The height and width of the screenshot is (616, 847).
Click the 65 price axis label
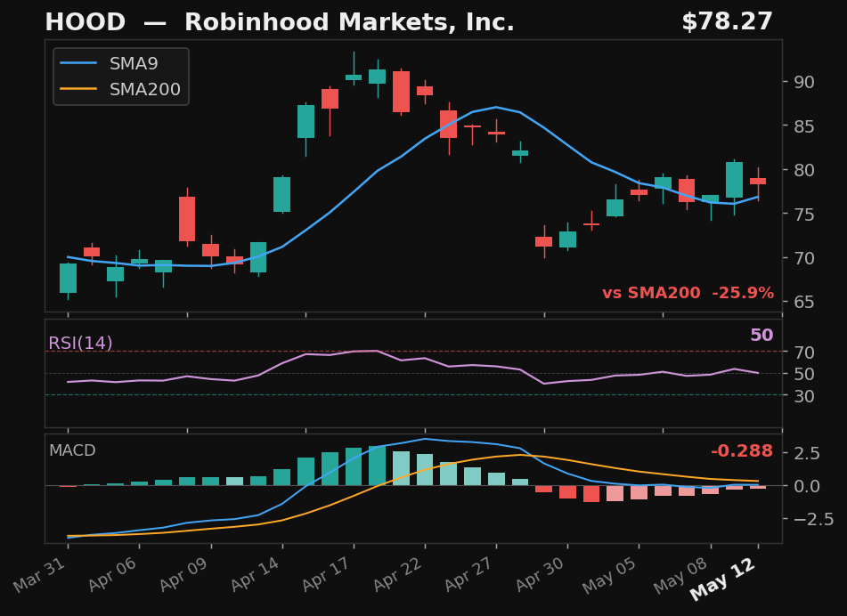click(803, 303)
